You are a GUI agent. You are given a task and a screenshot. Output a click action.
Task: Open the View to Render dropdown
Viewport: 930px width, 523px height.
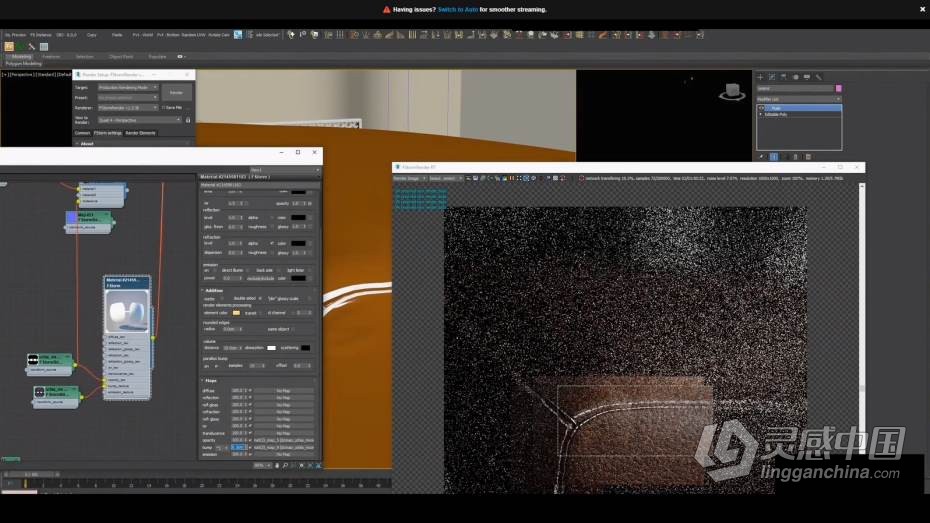tap(140, 120)
